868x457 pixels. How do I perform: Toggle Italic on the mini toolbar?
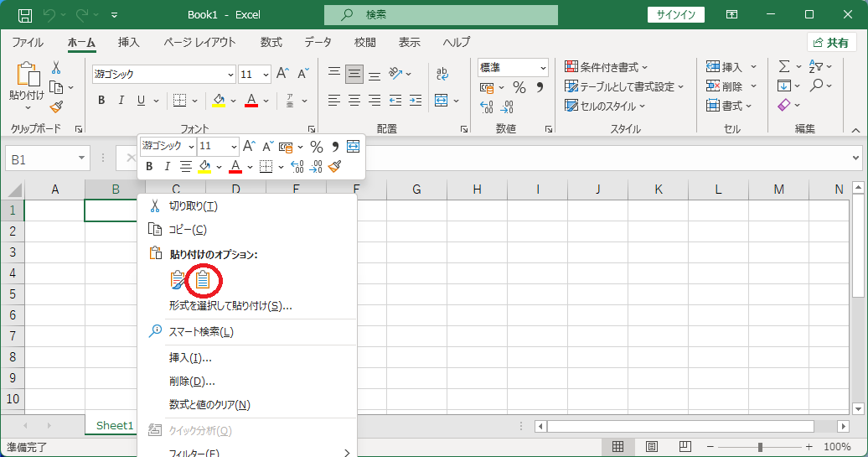click(168, 166)
